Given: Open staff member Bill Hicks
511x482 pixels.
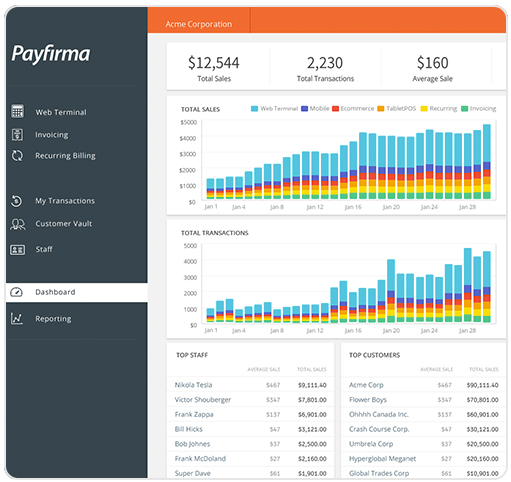Looking at the screenshot, I should pyautogui.click(x=189, y=429).
